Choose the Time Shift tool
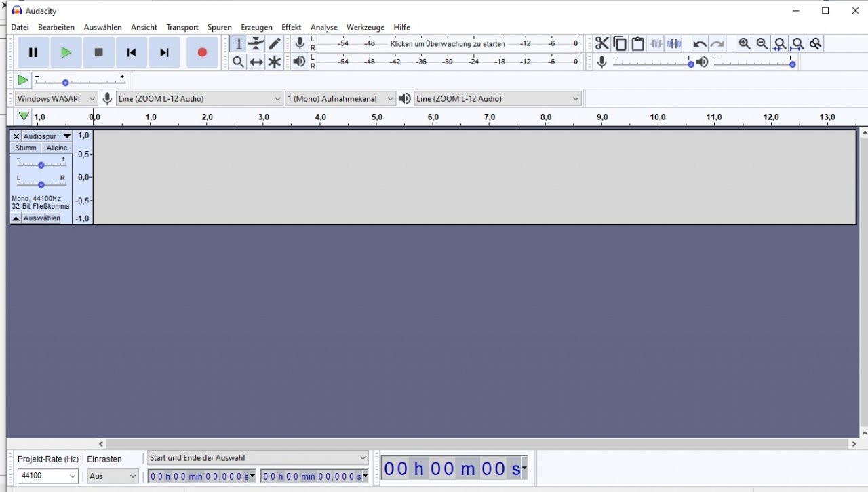The width and height of the screenshot is (868, 492). (256, 62)
